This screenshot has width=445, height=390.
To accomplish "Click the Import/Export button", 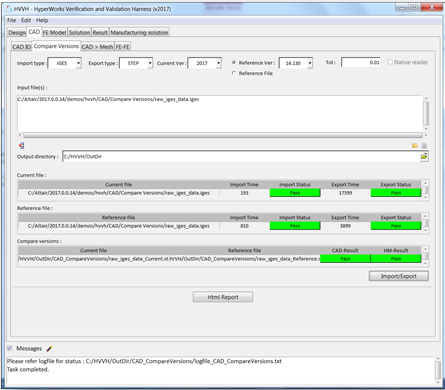I will [399, 276].
